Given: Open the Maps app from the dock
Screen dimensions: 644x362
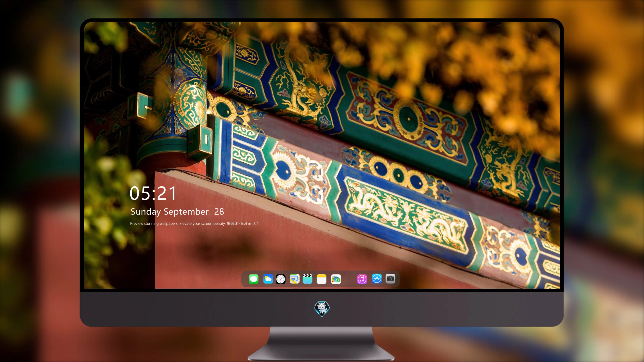Looking at the screenshot, I should click(x=294, y=279).
